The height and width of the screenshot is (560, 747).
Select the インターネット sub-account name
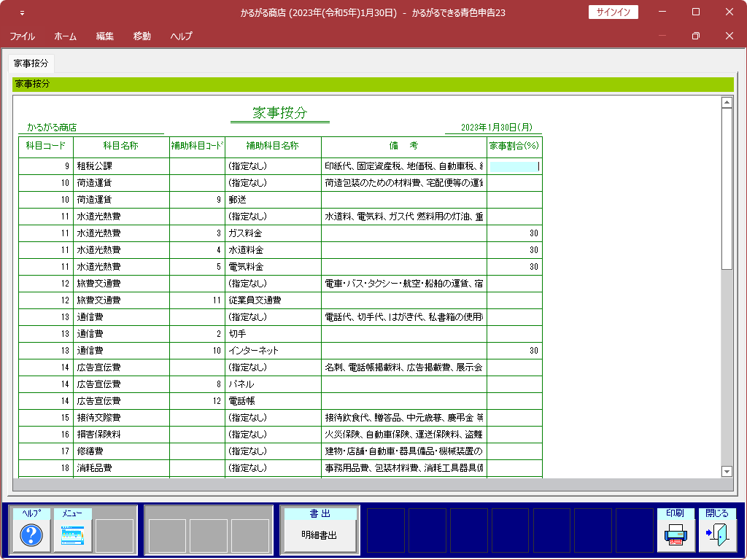click(x=253, y=351)
